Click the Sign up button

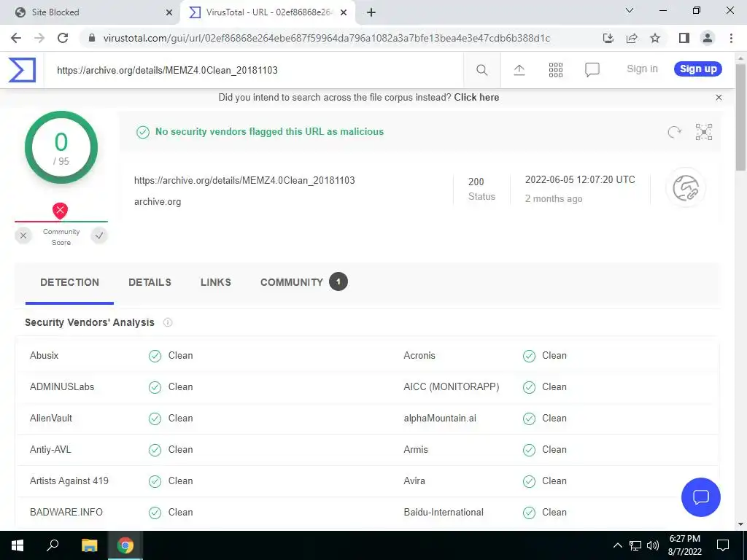[698, 69]
